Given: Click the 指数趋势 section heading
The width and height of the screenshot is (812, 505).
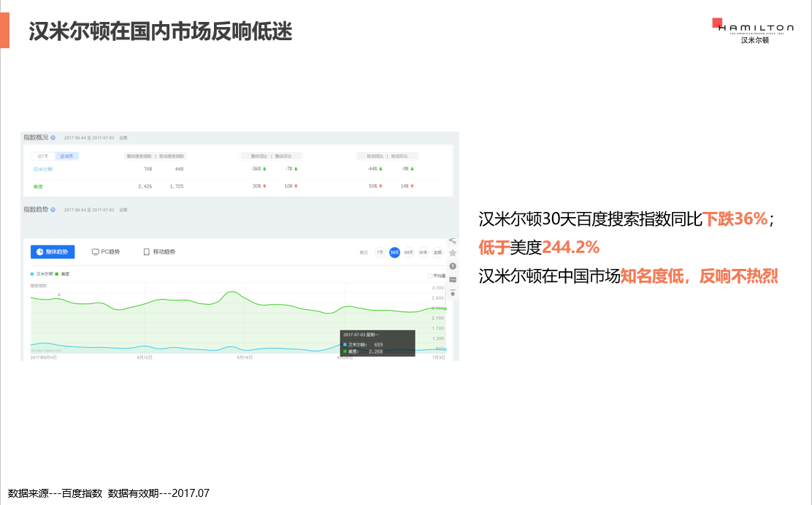Looking at the screenshot, I should click(x=36, y=210).
